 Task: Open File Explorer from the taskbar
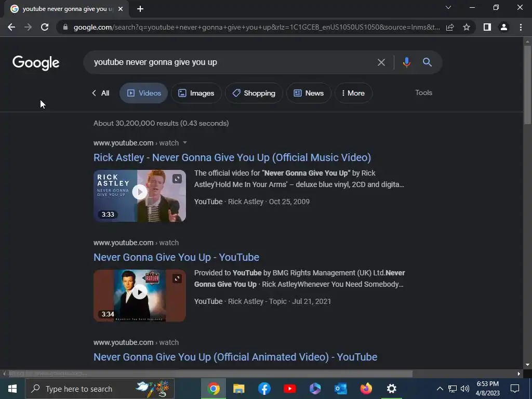(239, 389)
